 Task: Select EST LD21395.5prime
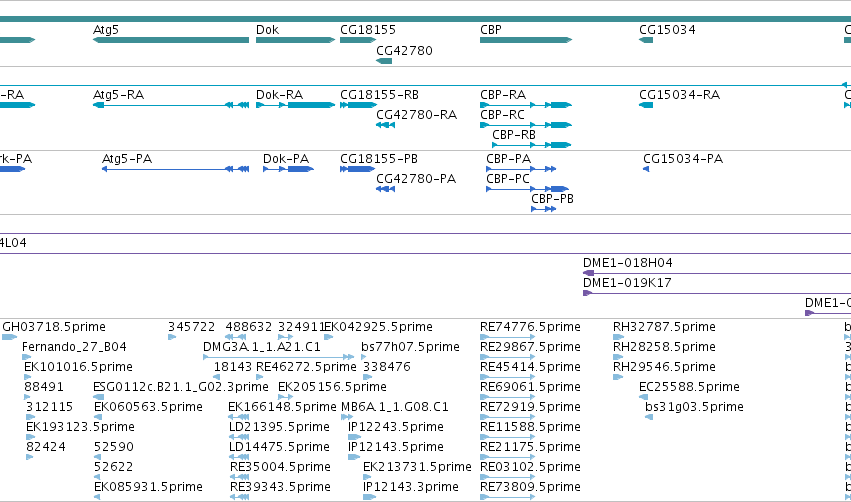pos(239,437)
